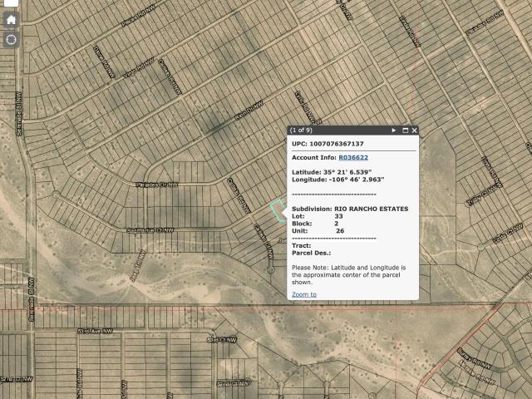This screenshot has width=532, height=399.
Task: Open account info link R036622
Action: (353, 157)
